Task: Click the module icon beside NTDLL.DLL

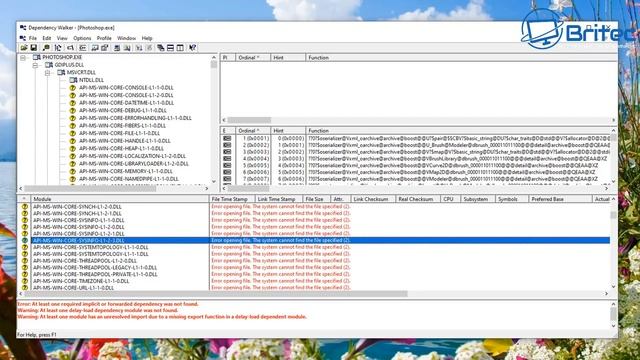Action: [x=73, y=80]
